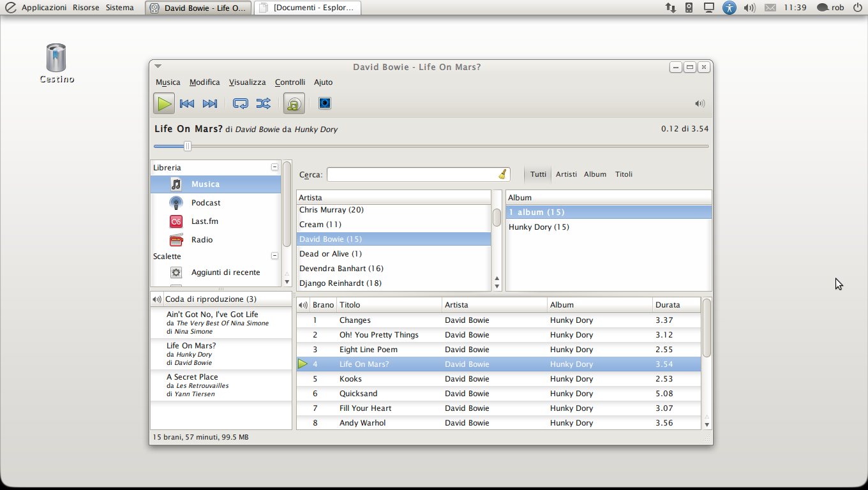Launch the visualization from the toolbar icon
Viewport: 868px width, 490px height.
pos(325,103)
